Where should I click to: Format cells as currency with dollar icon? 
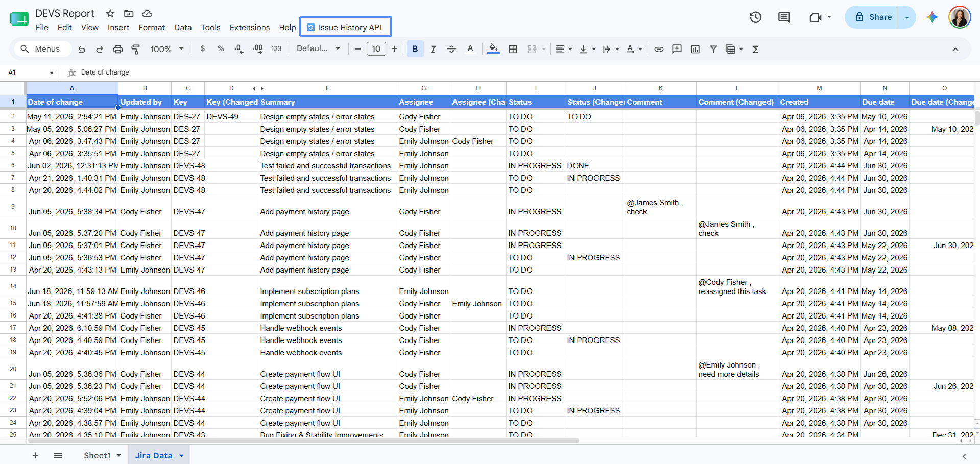(203, 48)
